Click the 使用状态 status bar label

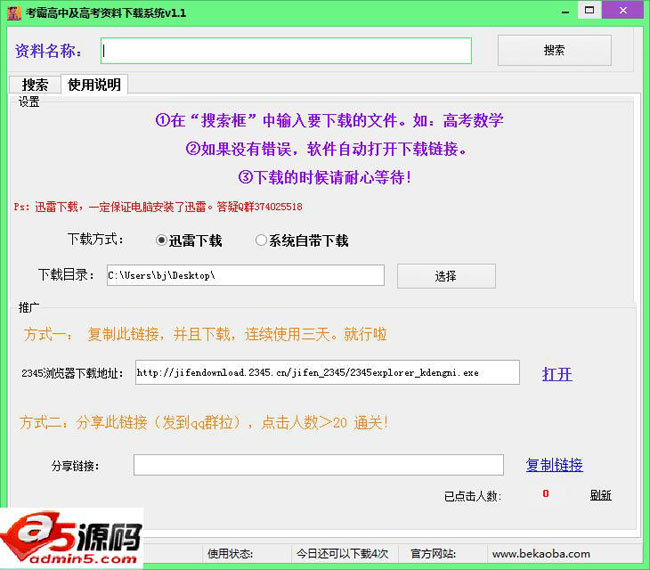click(230, 554)
